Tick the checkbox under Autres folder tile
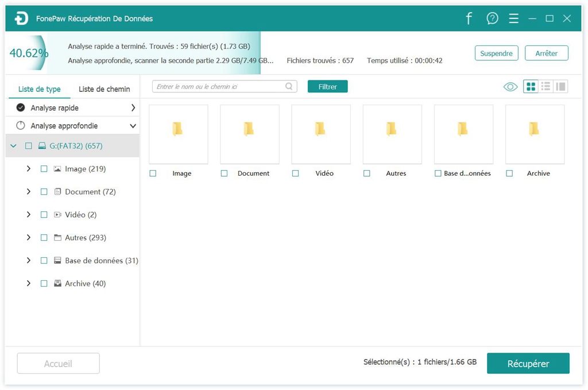The width and height of the screenshot is (588, 390). tap(367, 173)
